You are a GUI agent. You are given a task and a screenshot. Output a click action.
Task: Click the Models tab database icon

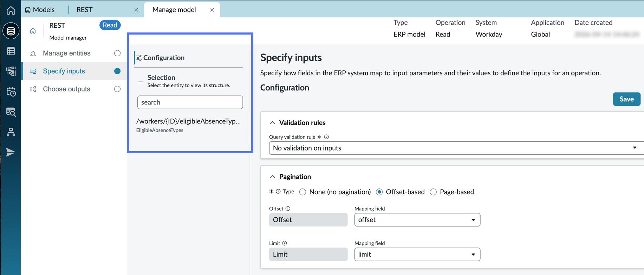tap(28, 10)
